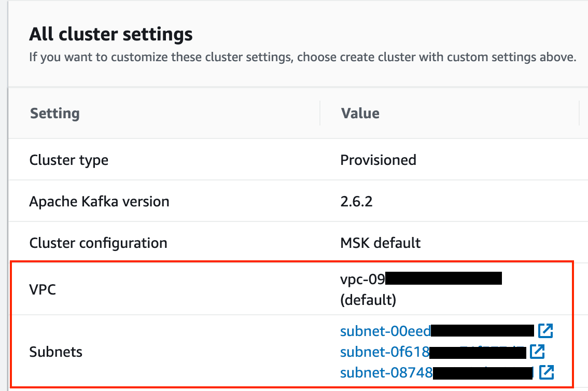The width and height of the screenshot is (588, 391).
Task: Visit the subnet-08748 link
Action: [386, 372]
